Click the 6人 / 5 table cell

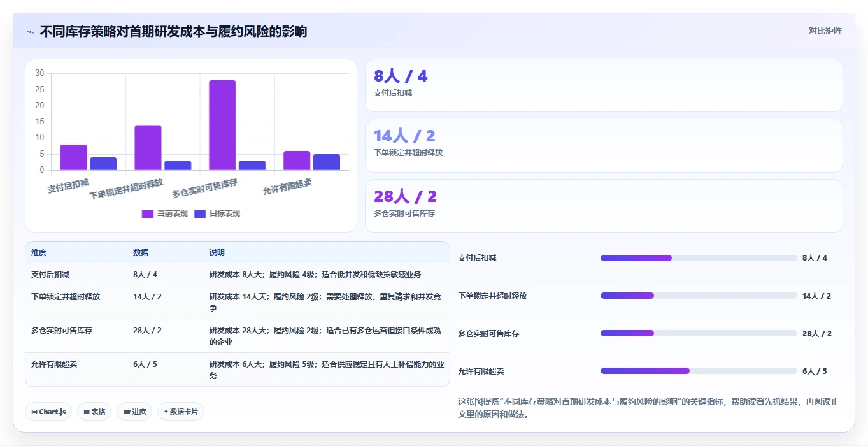point(145,364)
